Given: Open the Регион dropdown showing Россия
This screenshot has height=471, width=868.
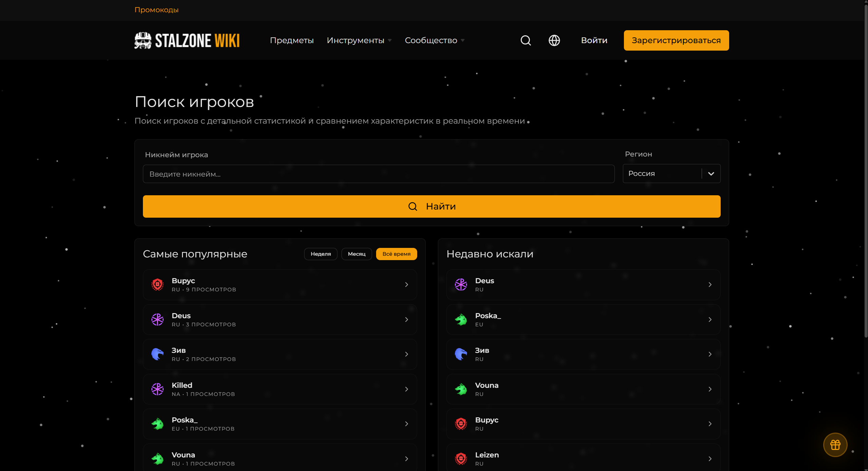Looking at the screenshot, I should click(x=671, y=174).
